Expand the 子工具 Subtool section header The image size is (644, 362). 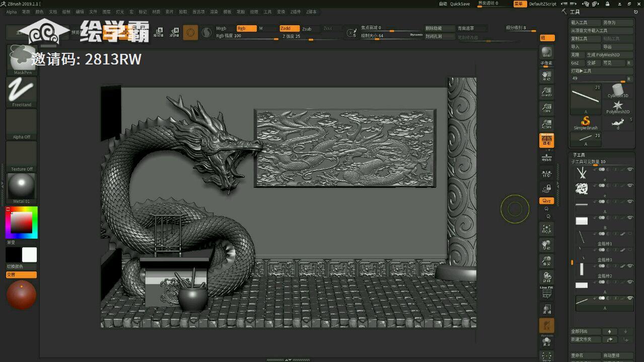(x=579, y=155)
